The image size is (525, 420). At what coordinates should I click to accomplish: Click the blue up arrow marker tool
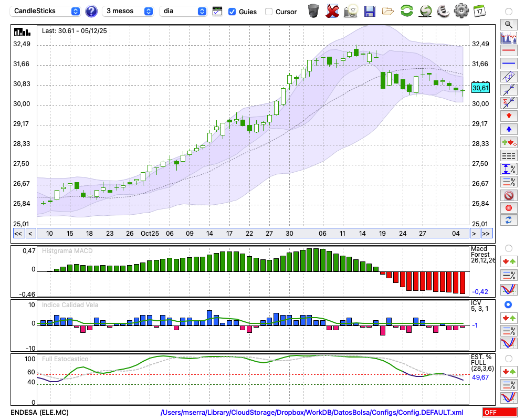click(x=508, y=129)
